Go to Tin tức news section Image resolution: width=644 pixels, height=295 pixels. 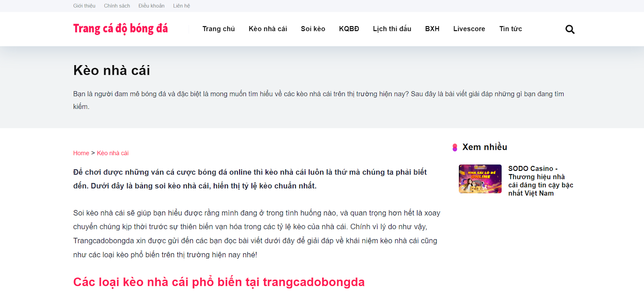510,29
